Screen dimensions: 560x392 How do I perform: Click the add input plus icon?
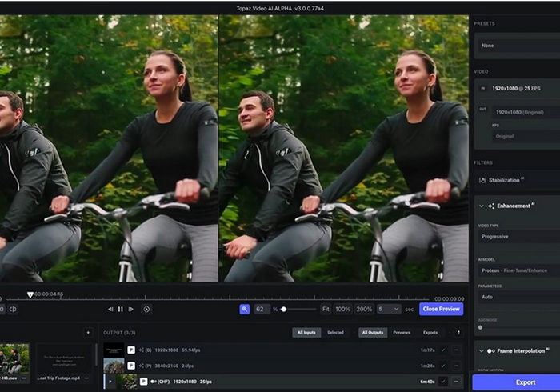pos(88,332)
